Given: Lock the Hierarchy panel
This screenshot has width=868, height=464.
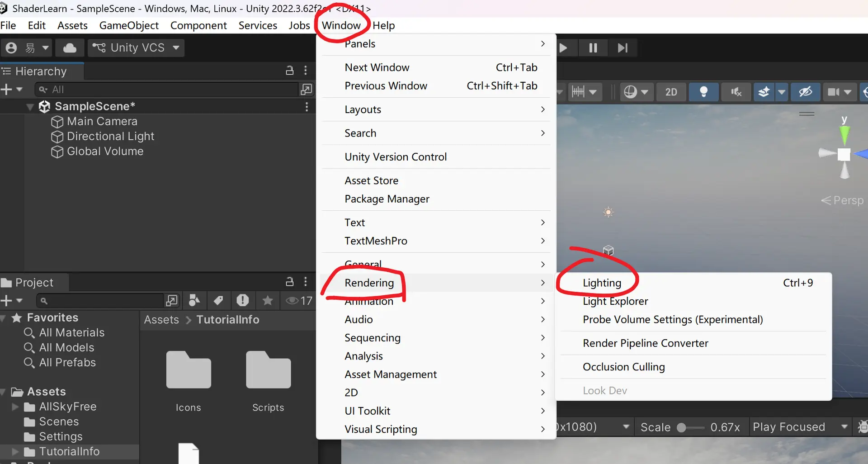Looking at the screenshot, I should [x=290, y=71].
